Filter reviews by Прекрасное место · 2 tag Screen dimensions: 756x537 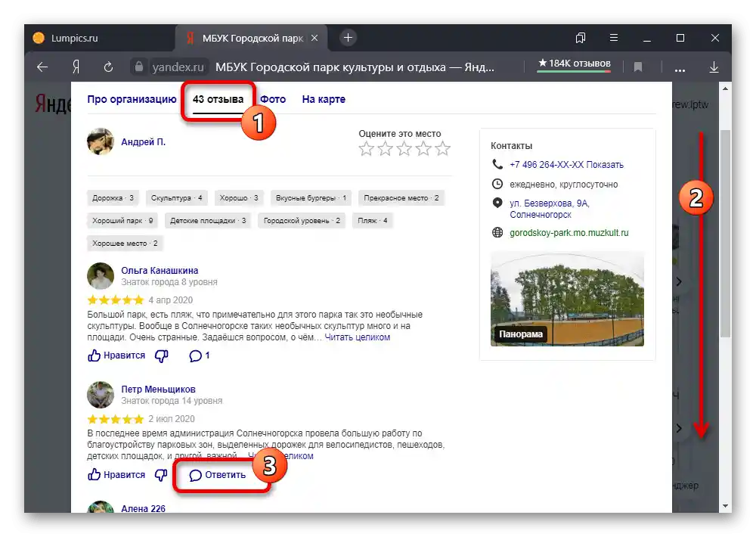pos(401,198)
